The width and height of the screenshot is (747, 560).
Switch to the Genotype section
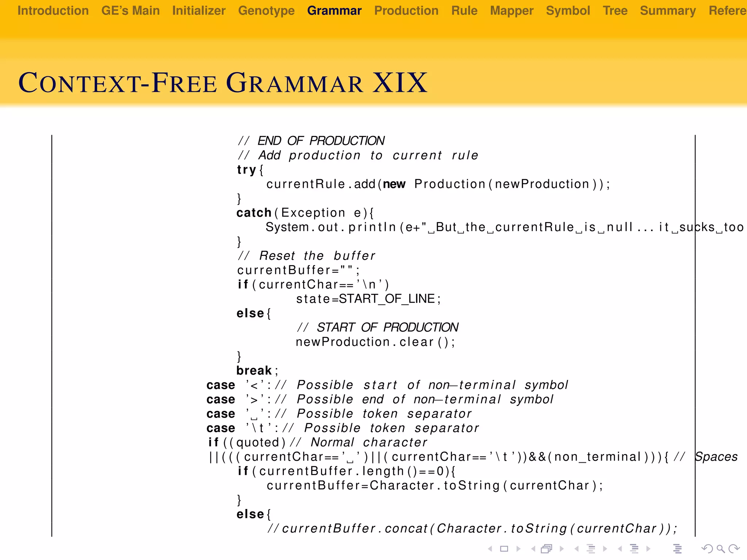[266, 11]
